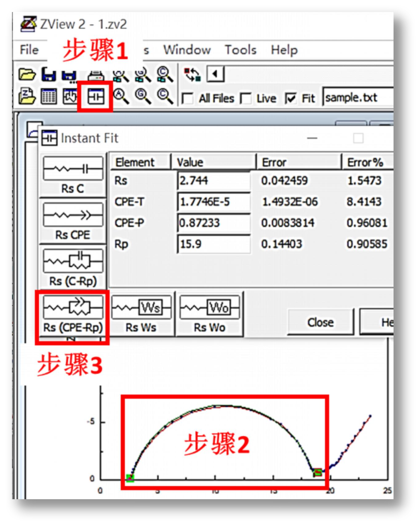Click the equivalent circuit model icon
Image resolution: width=420 pixels, height=526 pixels.
[x=70, y=96]
